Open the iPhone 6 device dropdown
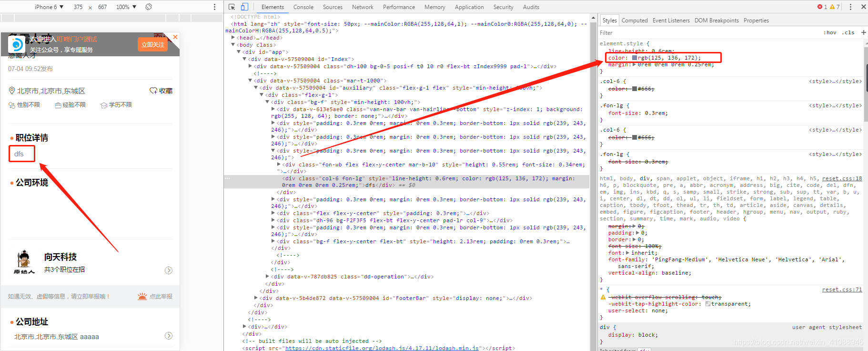This screenshot has width=868, height=351. (x=49, y=7)
